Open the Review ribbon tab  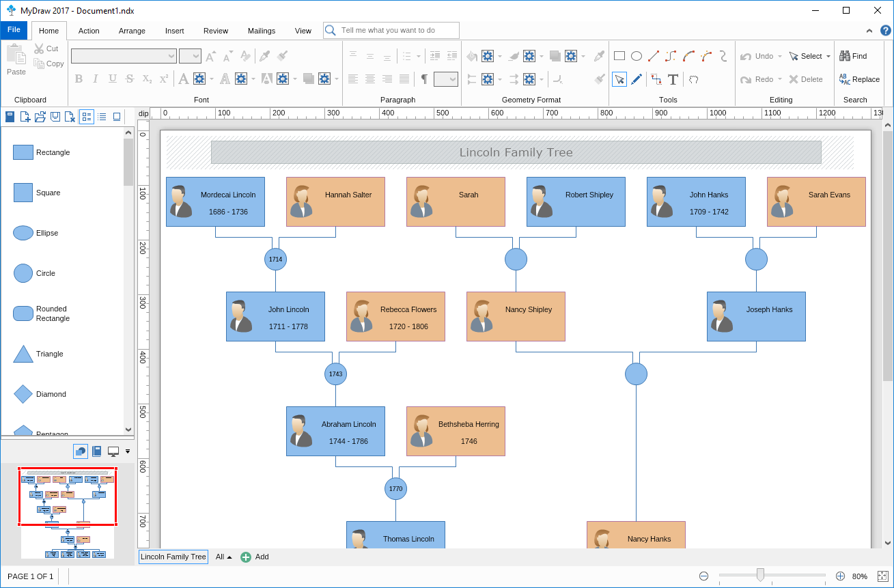216,31
